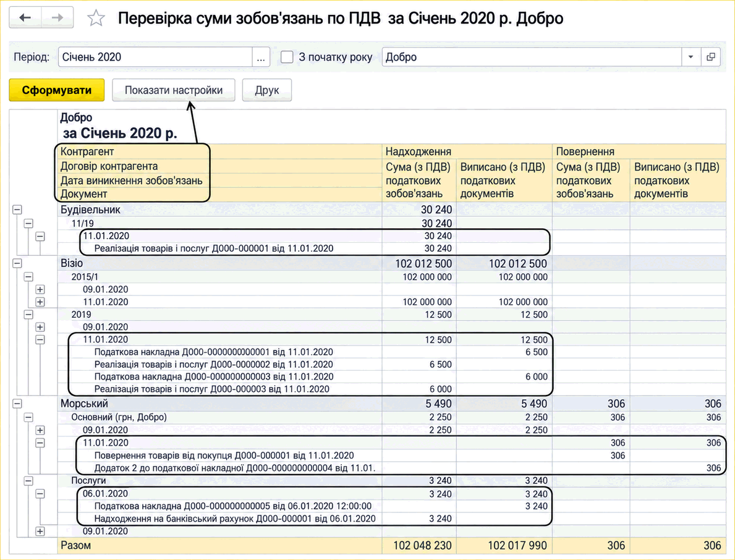Screen dimensions: 735x560
Task: Click Показати настройки button
Action: coord(174,90)
